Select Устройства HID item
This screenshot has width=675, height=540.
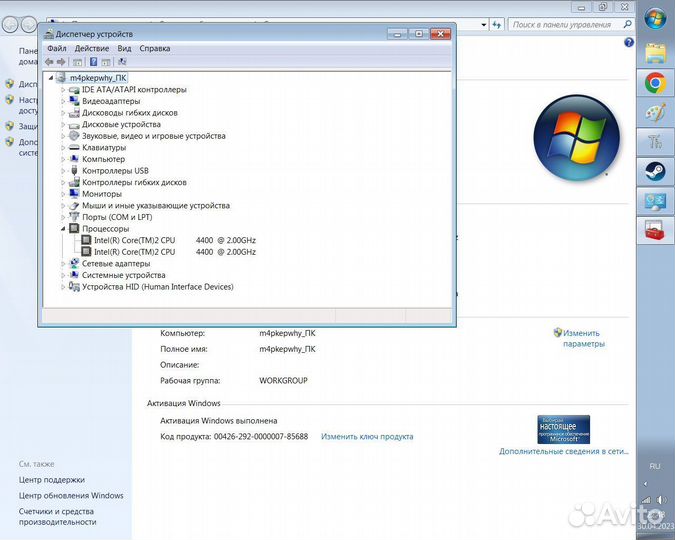(158, 287)
